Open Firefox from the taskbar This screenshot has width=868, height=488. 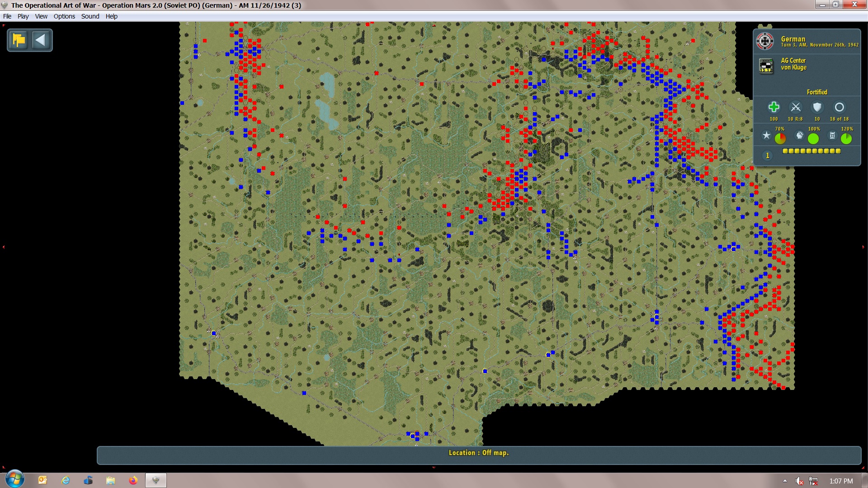[x=133, y=480]
